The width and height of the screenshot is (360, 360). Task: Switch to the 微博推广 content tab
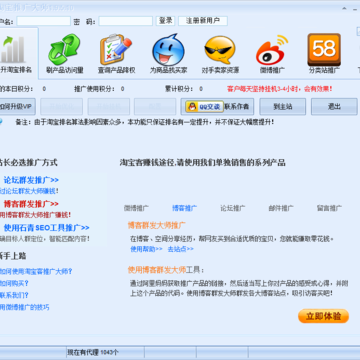[136, 208]
